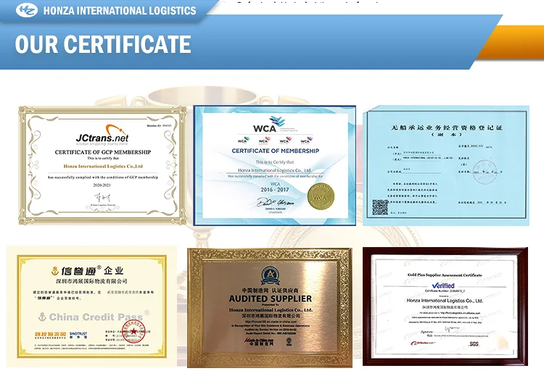The image size is (544, 392).
Task: Click the SGS logo on the framed certificate
Action: pos(474,343)
